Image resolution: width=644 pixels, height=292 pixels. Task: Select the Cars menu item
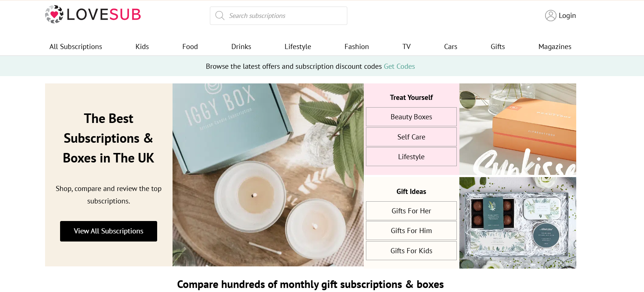[x=451, y=46]
